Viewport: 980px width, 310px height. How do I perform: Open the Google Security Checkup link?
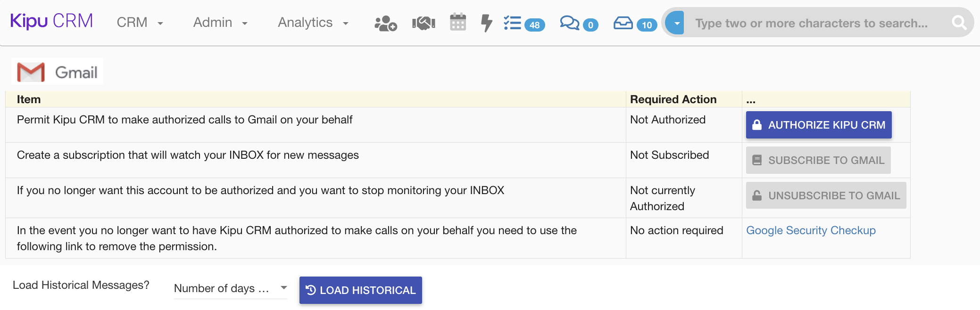pyautogui.click(x=811, y=230)
